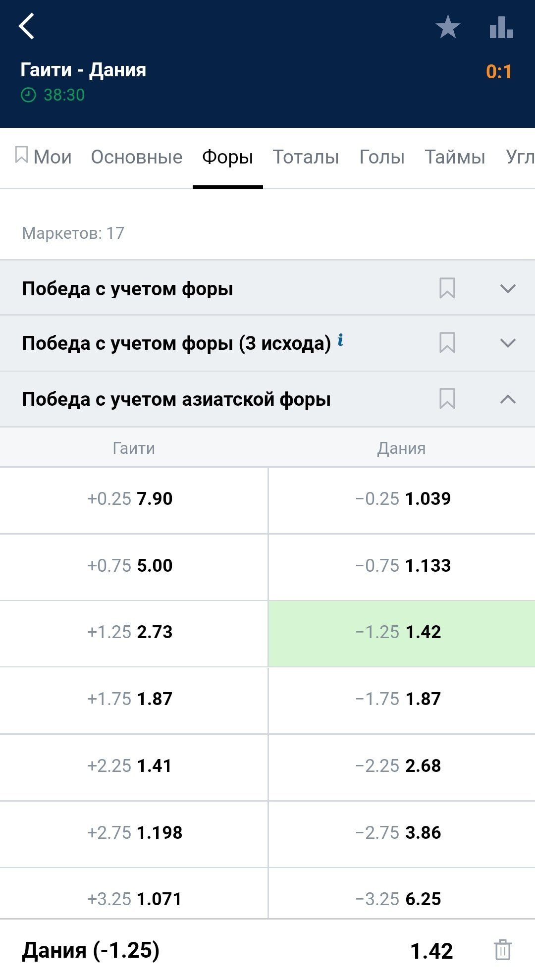Viewport: 535px width, 980px height.
Task: Choose Гаити +2.25 at odds 1.41
Action: pyautogui.click(x=133, y=766)
